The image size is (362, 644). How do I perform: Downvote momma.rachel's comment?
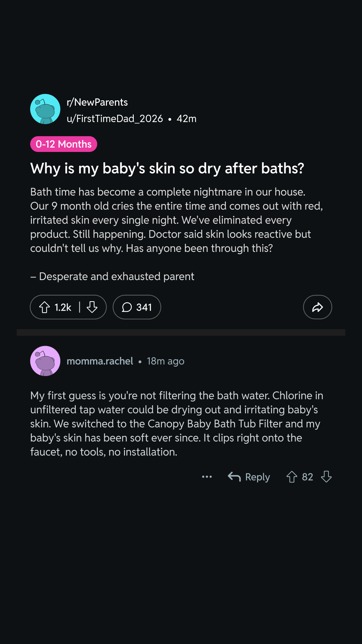point(326,477)
